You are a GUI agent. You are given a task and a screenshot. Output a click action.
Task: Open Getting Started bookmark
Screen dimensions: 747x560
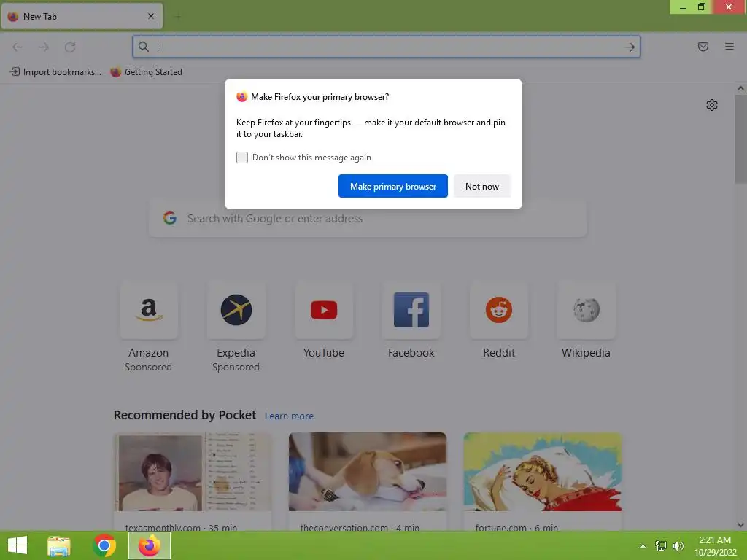146,72
